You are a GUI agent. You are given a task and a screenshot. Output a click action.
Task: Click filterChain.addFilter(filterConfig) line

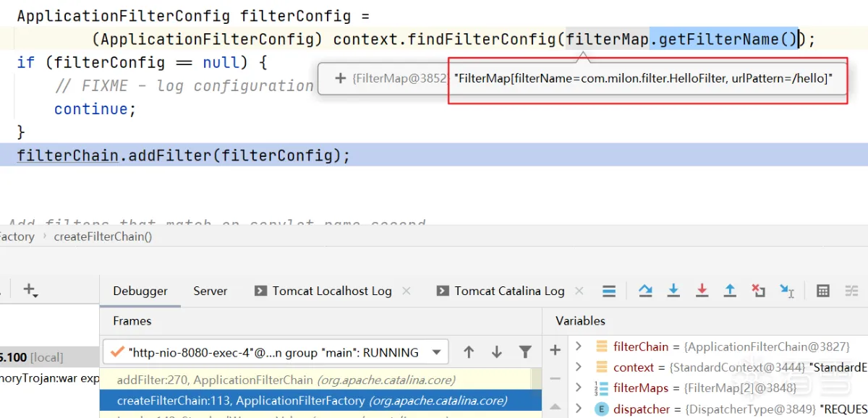click(183, 155)
